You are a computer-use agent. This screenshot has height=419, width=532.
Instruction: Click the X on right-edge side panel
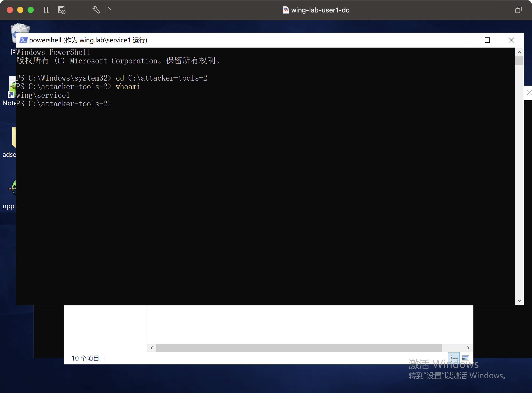click(x=529, y=93)
